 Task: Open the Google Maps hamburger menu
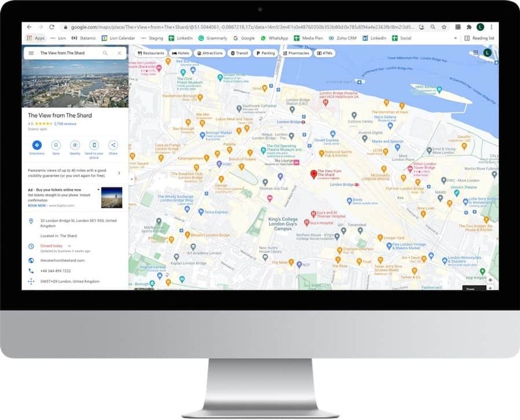(31, 53)
